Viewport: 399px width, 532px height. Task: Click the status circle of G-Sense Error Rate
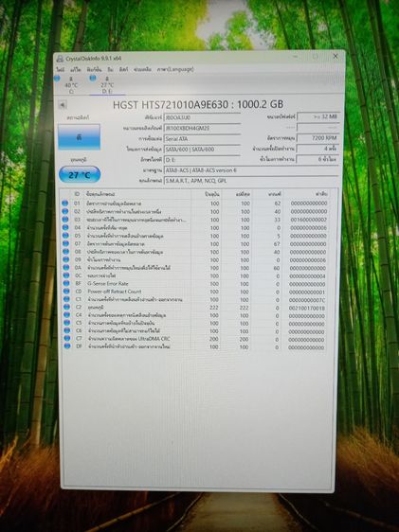66,283
